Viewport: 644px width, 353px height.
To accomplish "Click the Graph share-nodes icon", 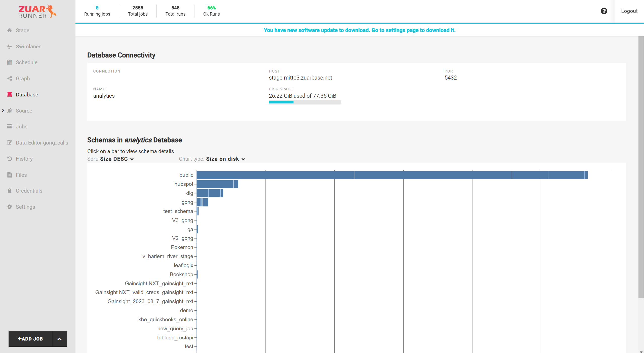I will click(10, 79).
